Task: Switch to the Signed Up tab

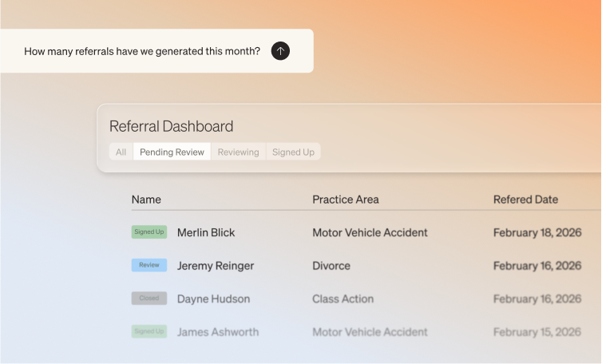Action: click(x=293, y=152)
